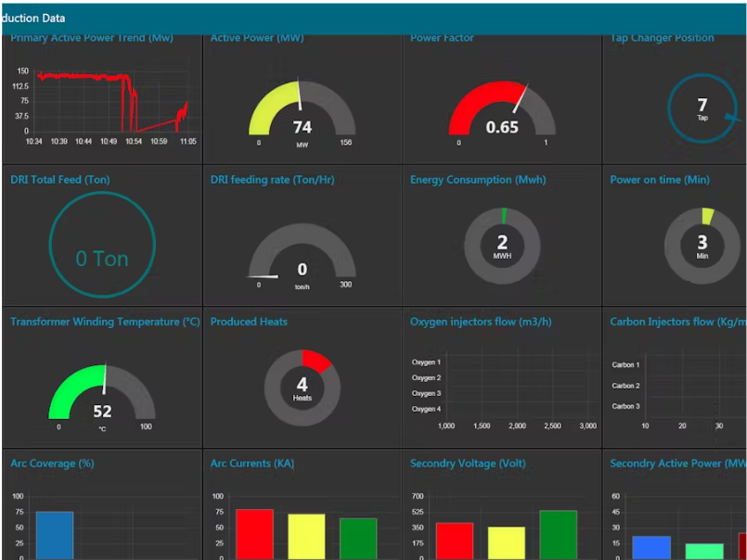Toggle the Oxygen 1 series label
This screenshot has height=560, width=747.
point(427,364)
